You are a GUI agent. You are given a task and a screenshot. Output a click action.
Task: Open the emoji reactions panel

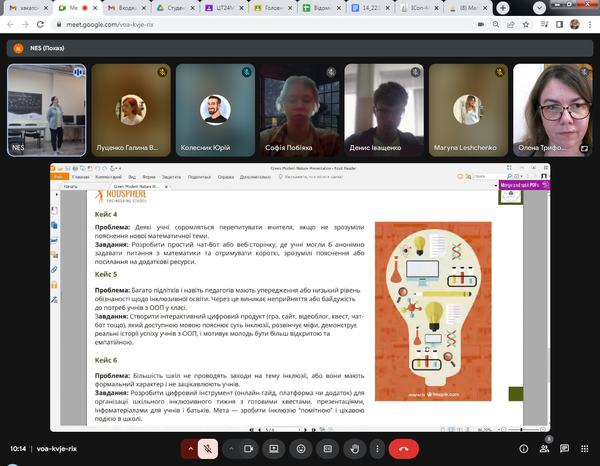301,449
